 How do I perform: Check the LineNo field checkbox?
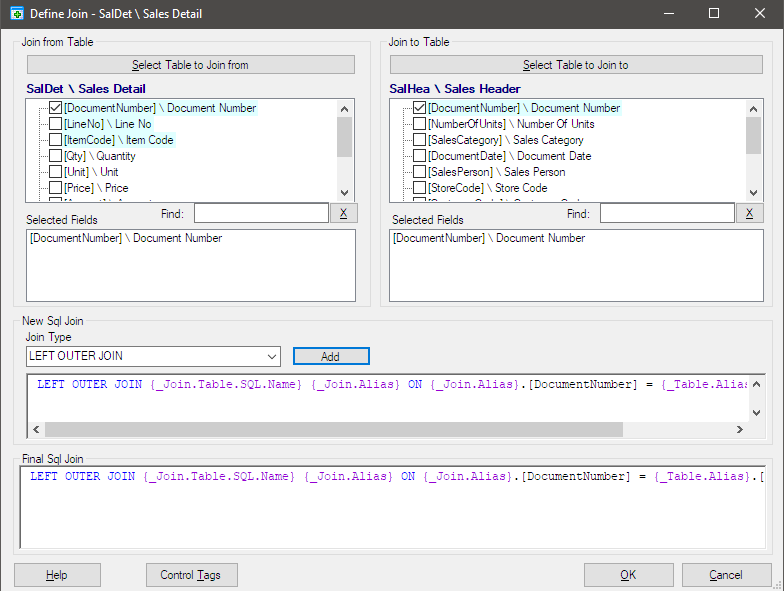[56, 124]
